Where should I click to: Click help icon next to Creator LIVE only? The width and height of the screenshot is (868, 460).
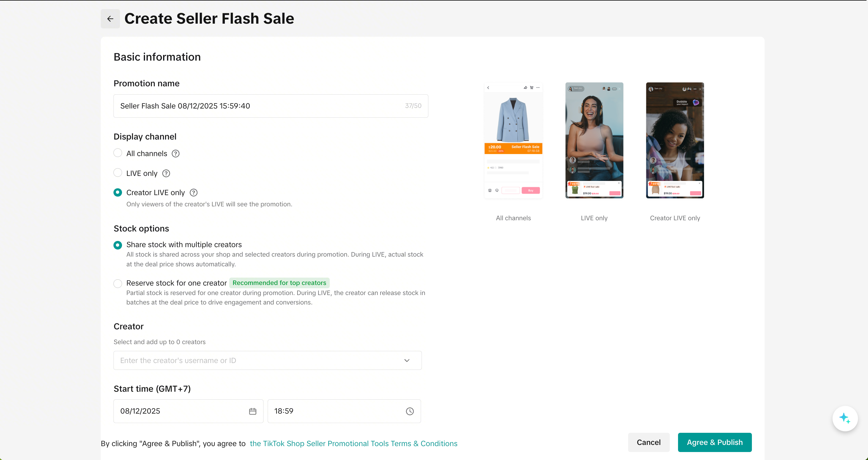pyautogui.click(x=194, y=192)
